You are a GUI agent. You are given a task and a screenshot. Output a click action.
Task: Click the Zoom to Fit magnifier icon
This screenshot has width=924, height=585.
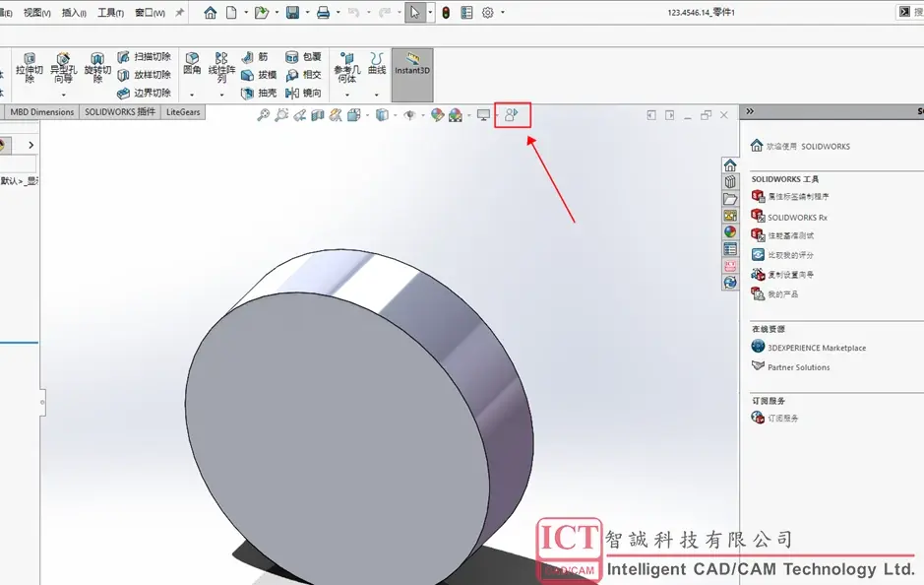(264, 115)
